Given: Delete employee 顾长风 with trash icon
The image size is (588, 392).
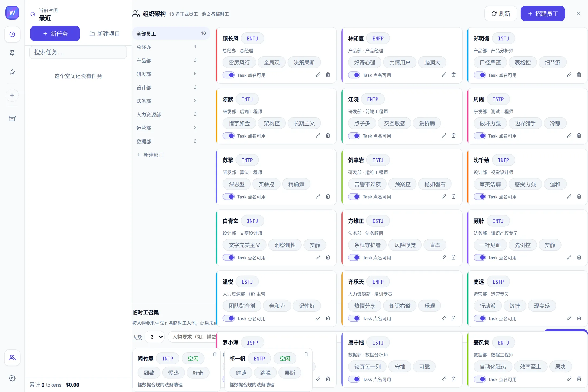Looking at the screenshot, I should tap(328, 75).
